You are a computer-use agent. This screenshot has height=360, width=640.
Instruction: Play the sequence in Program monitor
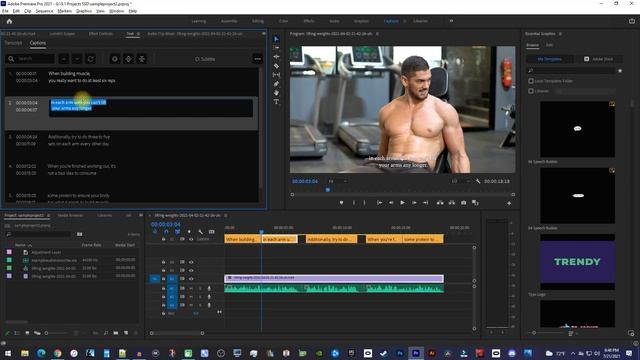(x=402, y=203)
